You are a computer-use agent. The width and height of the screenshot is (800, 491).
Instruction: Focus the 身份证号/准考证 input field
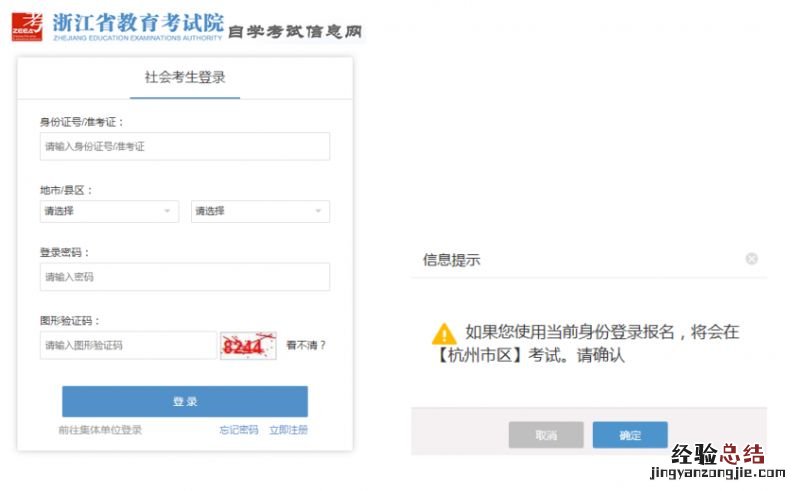(185, 146)
